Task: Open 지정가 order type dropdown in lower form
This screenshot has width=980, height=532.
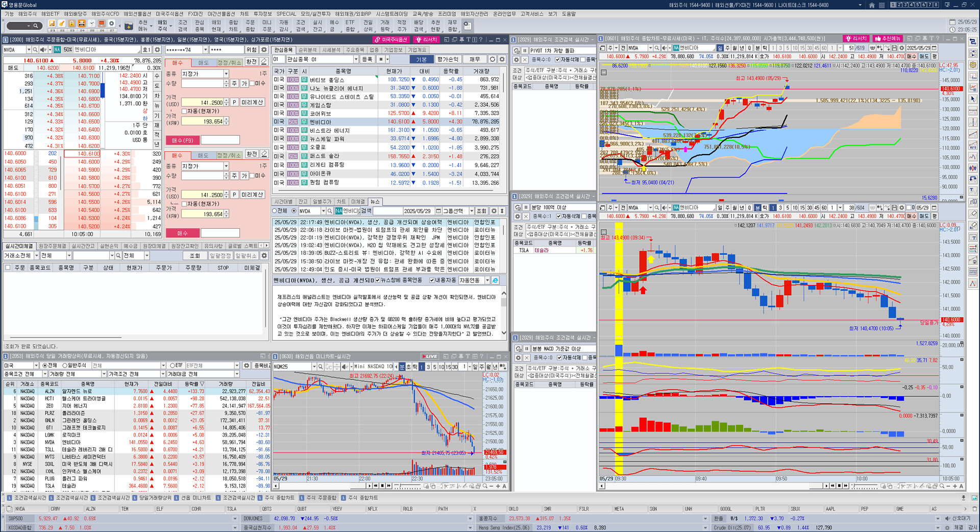Action: pos(226,166)
